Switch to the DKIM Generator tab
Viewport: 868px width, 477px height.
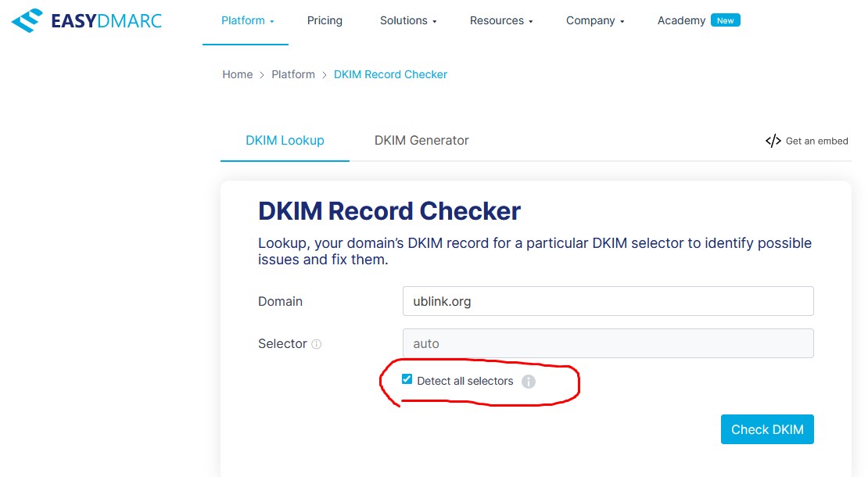coord(421,141)
